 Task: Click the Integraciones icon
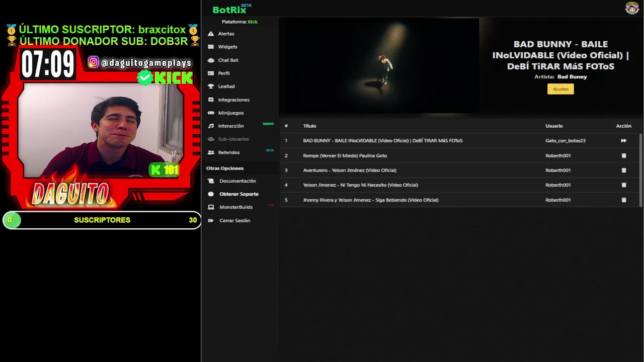211,100
